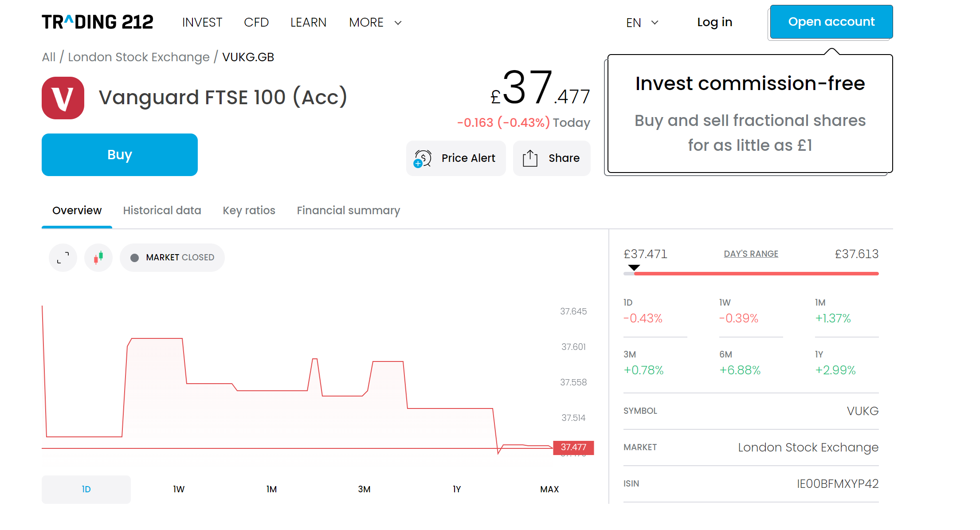Click the blue Buy button
Image resolution: width=980 pixels, height=530 pixels.
click(x=120, y=155)
